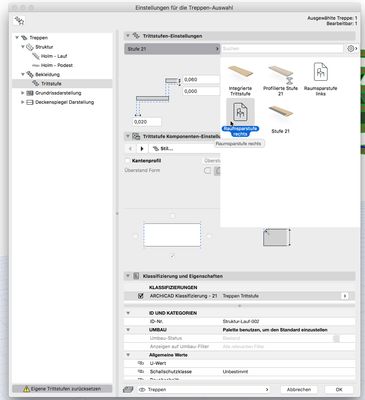
Task: Open the Stufe 21 tread type dropdown
Action: tap(172, 49)
